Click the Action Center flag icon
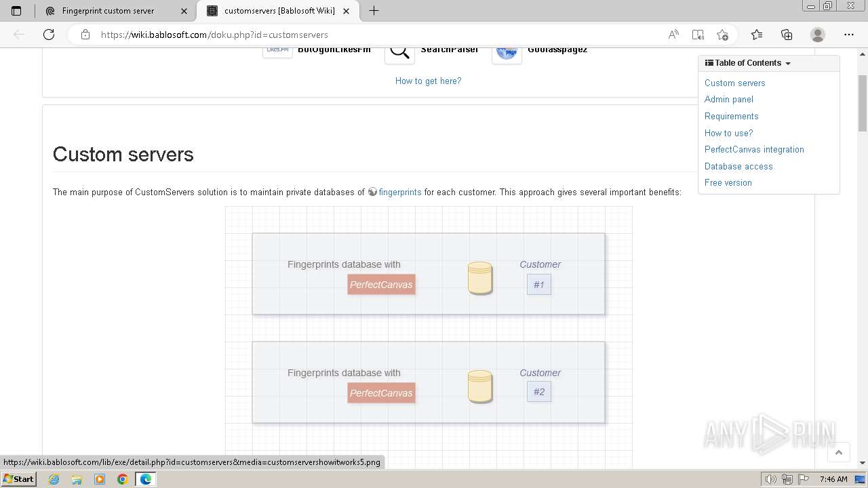This screenshot has height=488, width=868. (x=802, y=479)
